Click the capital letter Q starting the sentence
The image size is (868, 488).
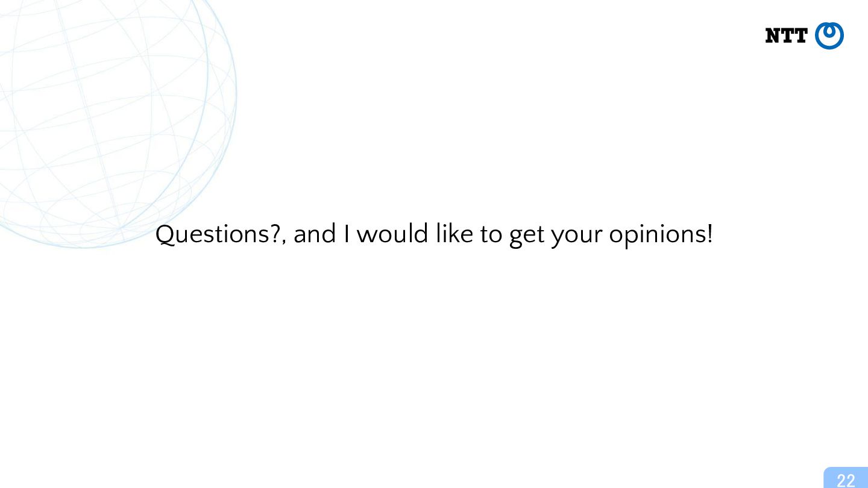point(166,234)
